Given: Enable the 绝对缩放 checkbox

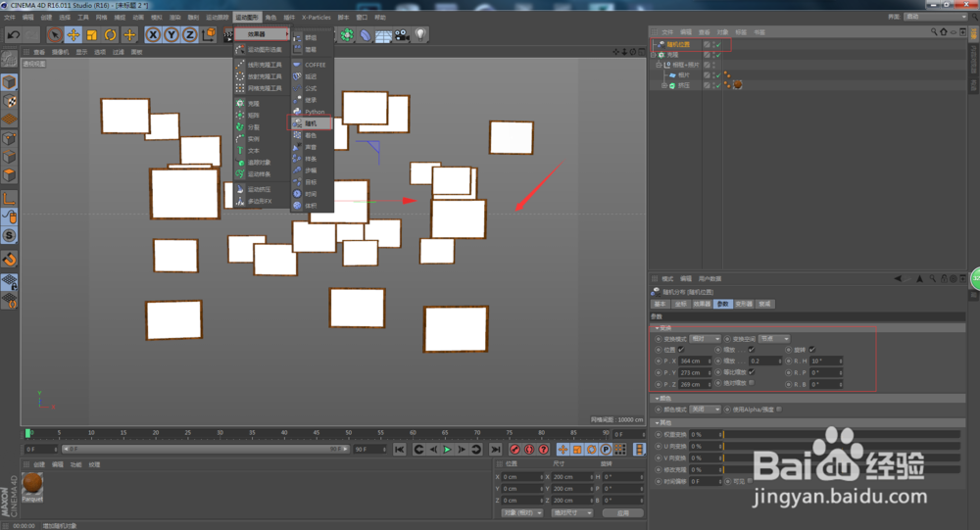Looking at the screenshot, I should coord(752,383).
